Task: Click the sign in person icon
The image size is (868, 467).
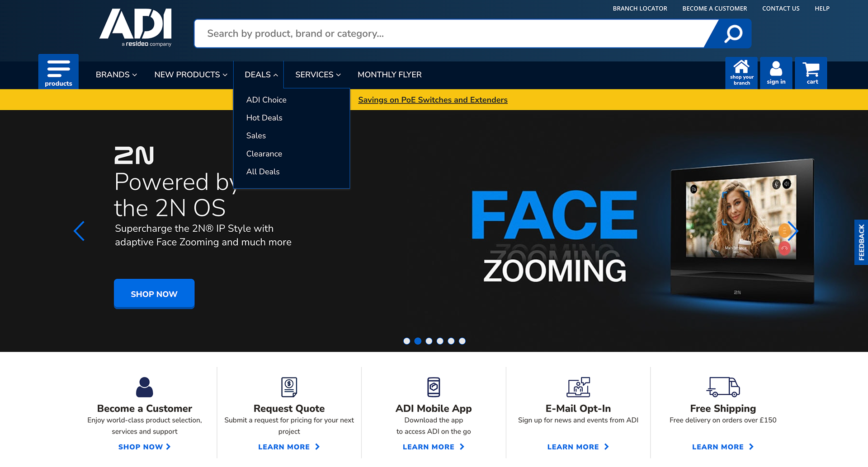Action: click(776, 73)
